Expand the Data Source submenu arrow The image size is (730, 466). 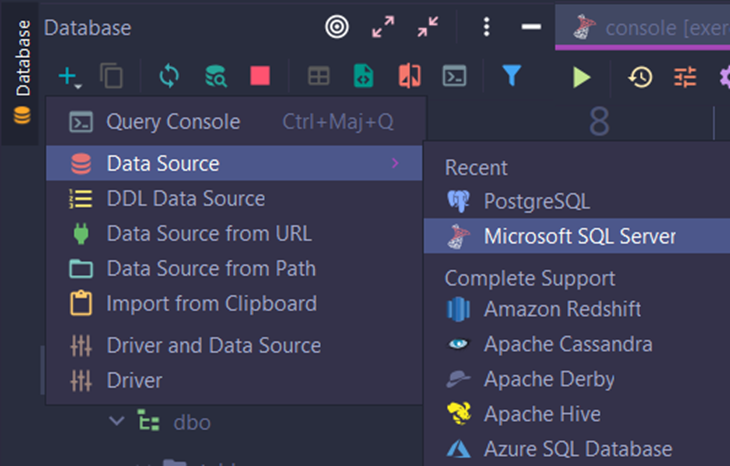(x=395, y=163)
